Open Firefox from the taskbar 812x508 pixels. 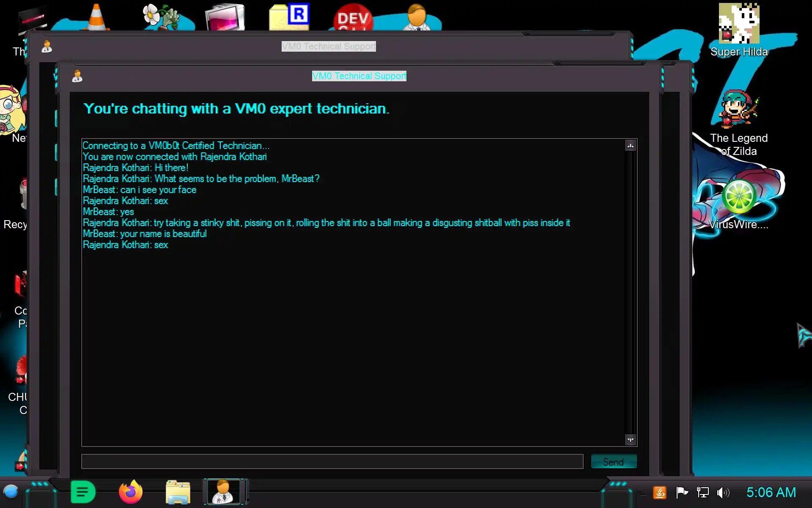pos(131,492)
